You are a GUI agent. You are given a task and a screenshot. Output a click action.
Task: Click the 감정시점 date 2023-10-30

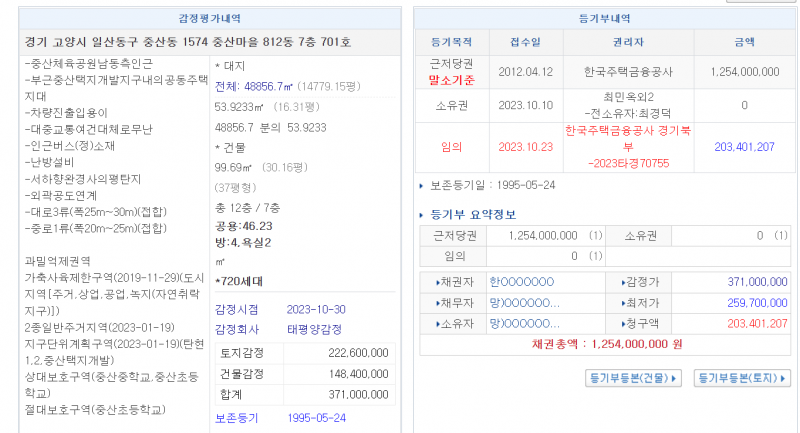click(315, 308)
